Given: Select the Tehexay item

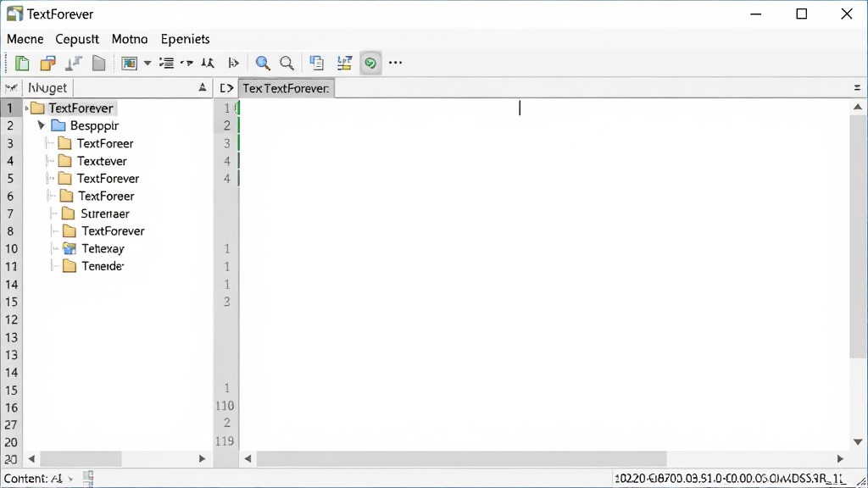Looking at the screenshot, I should coord(93,249).
